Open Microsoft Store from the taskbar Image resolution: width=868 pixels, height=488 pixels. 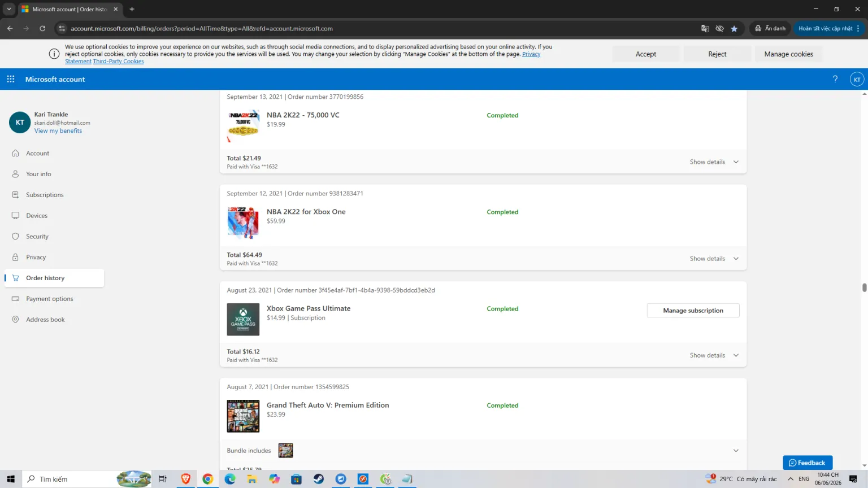tap(296, 479)
